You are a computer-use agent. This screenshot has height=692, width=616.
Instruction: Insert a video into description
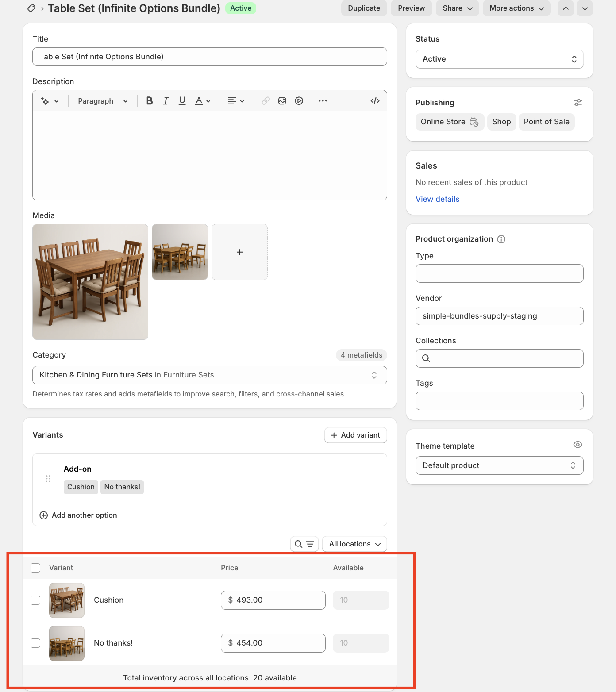coord(299,101)
